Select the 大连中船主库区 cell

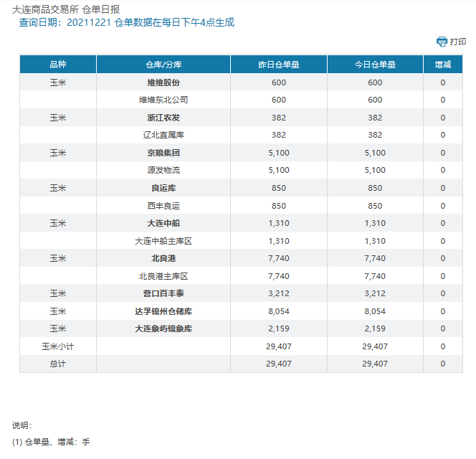coord(163,241)
